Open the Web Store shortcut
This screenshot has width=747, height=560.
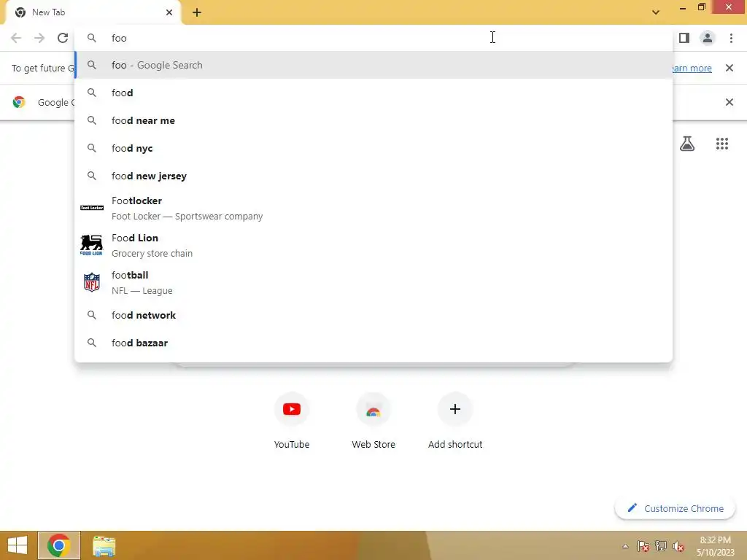pyautogui.click(x=373, y=421)
